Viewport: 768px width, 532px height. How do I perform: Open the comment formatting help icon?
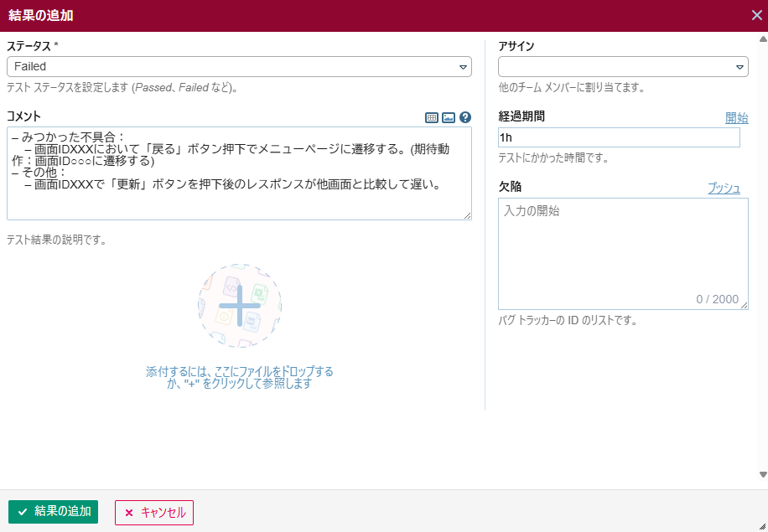[465, 118]
